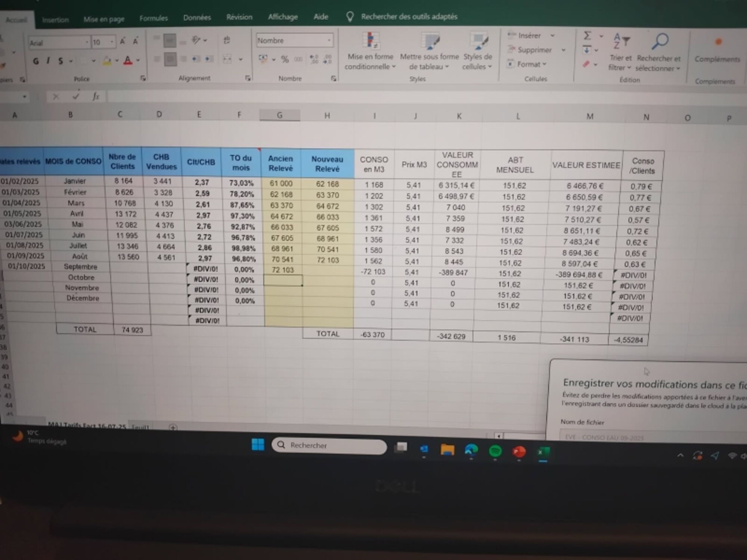Toggle bold G formatting
This screenshot has height=560, width=747.
36,61
